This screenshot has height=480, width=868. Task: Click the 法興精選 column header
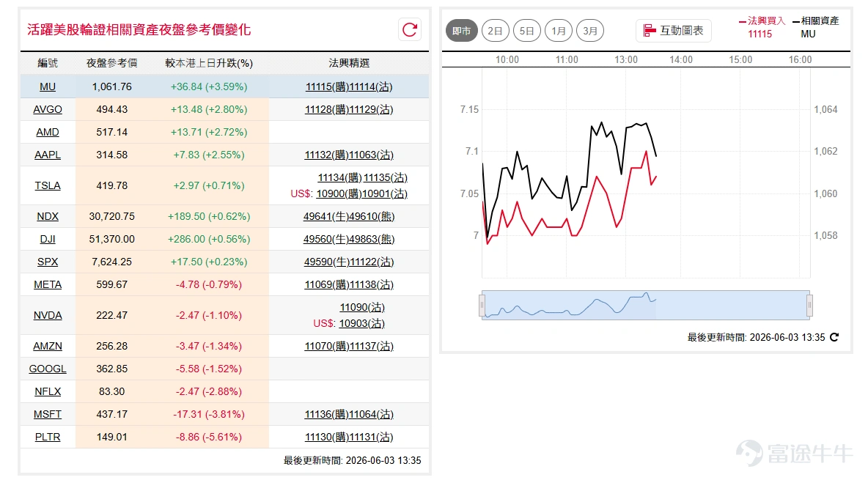349,63
